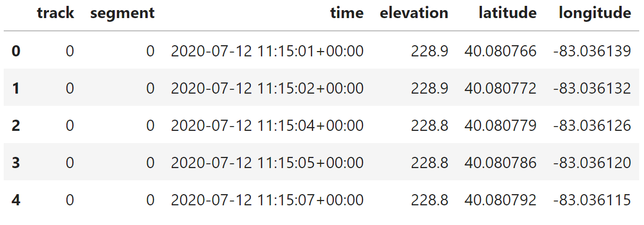The image size is (644, 225).
Task: Select row index 2
Action: [16, 126]
